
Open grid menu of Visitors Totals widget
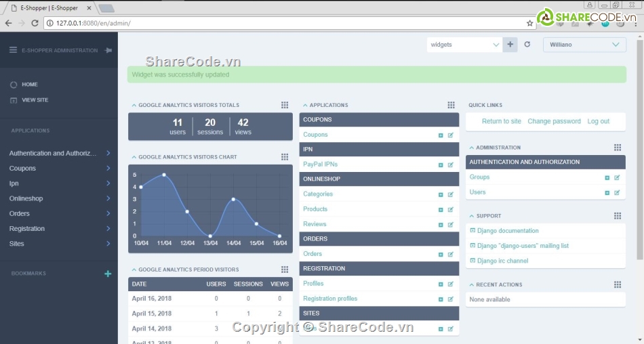click(285, 105)
